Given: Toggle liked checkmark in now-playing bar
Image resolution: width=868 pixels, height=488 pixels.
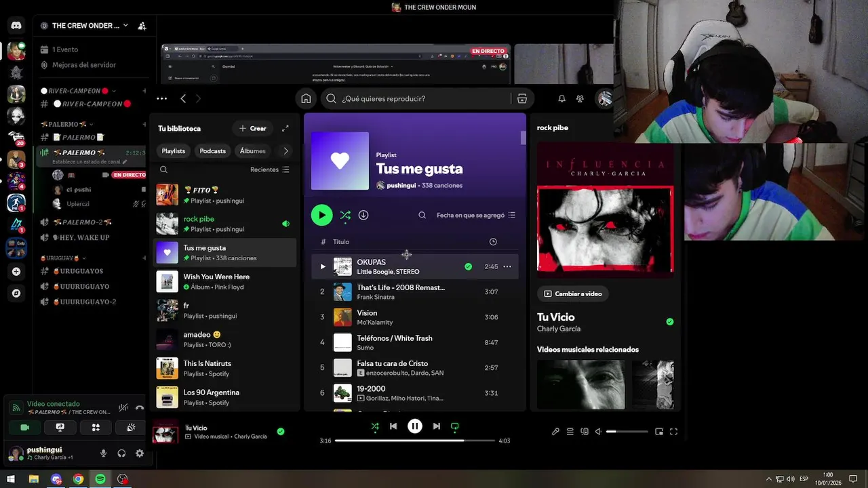Looking at the screenshot, I should (x=281, y=431).
